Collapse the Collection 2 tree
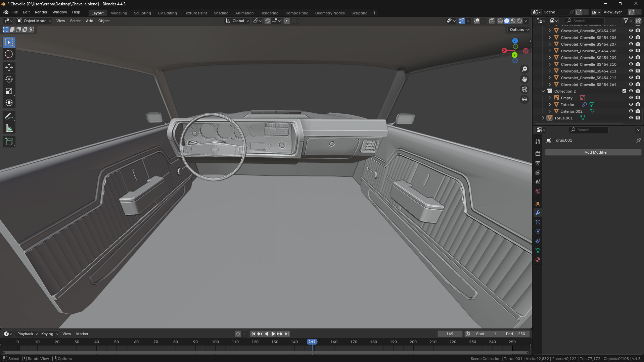The height and width of the screenshot is (362, 644). click(x=543, y=91)
